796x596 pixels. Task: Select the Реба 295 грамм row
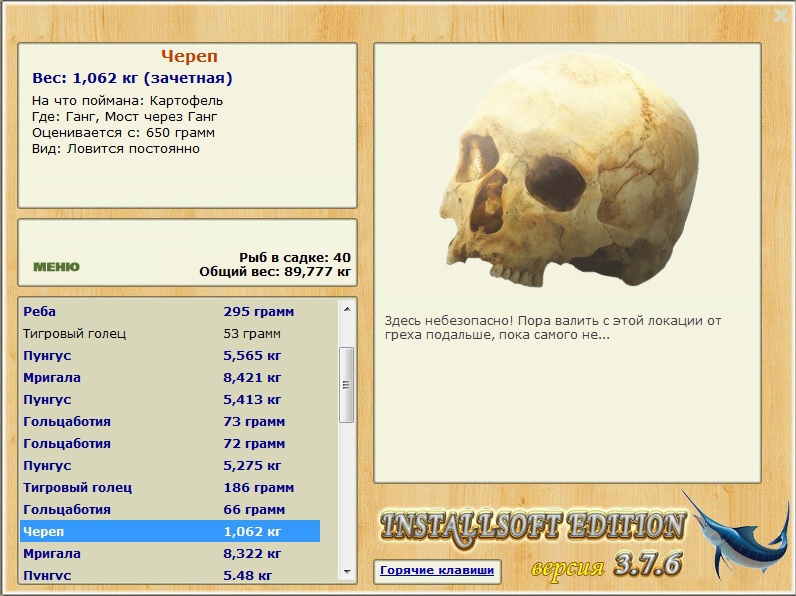[170, 311]
